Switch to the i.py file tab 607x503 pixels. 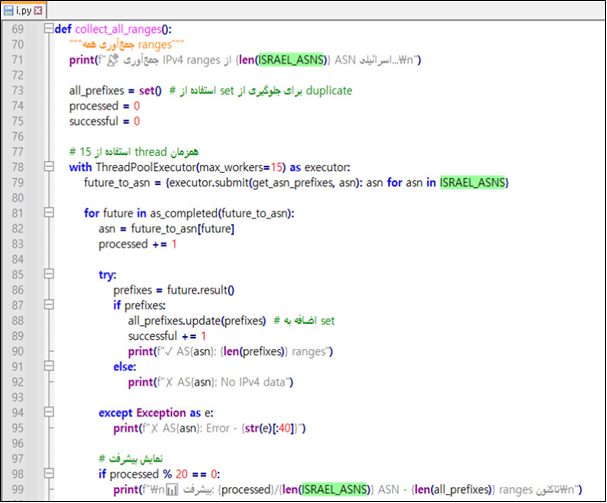tap(23, 10)
